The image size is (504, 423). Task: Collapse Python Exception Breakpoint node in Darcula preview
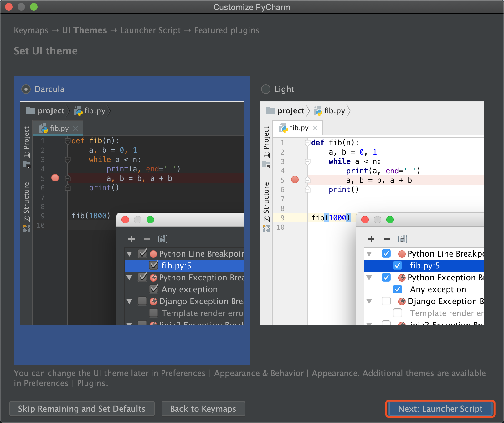tap(129, 278)
